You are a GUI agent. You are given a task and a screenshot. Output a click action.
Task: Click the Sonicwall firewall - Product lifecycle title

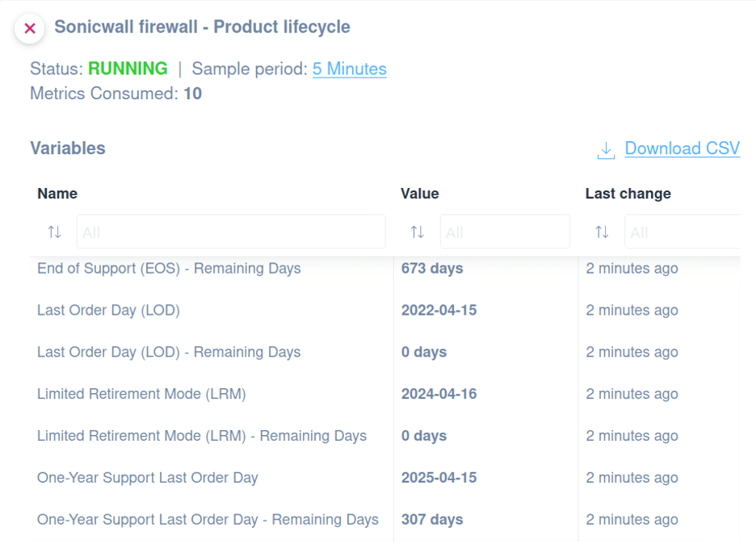(x=202, y=27)
